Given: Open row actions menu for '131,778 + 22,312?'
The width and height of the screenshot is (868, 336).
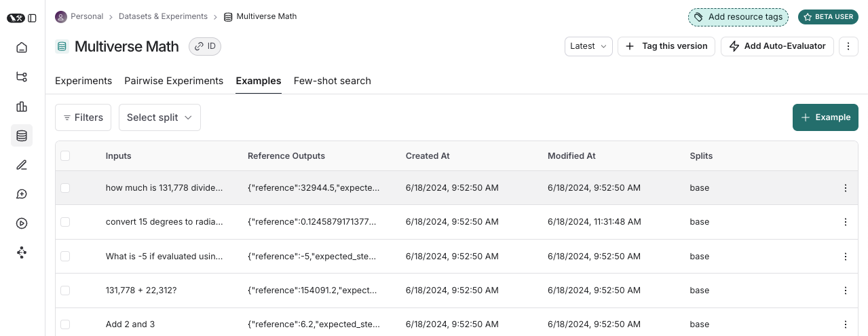Looking at the screenshot, I should click(x=845, y=291).
